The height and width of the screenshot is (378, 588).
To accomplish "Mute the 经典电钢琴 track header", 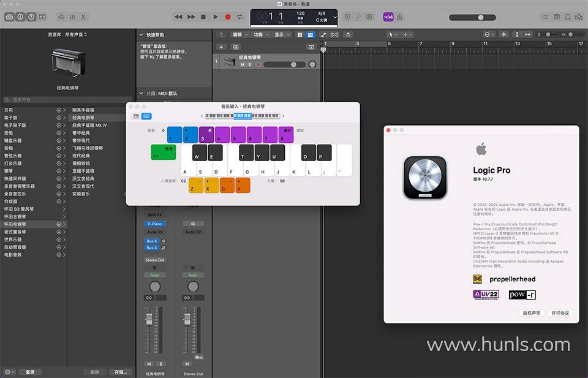I will point(243,64).
